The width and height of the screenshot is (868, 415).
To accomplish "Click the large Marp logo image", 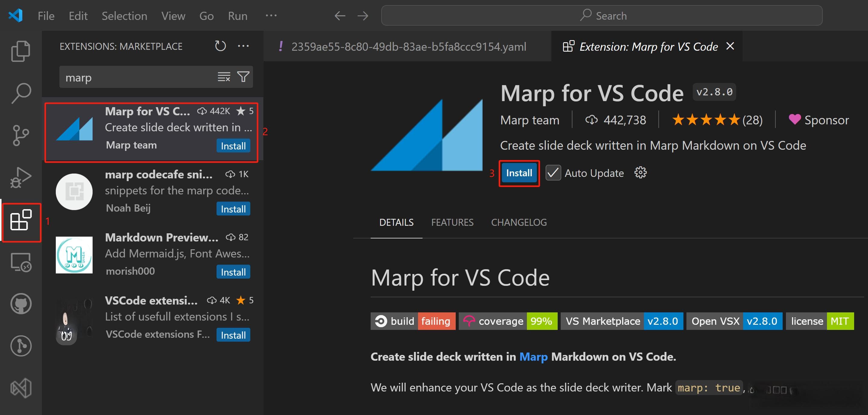I will [426, 135].
